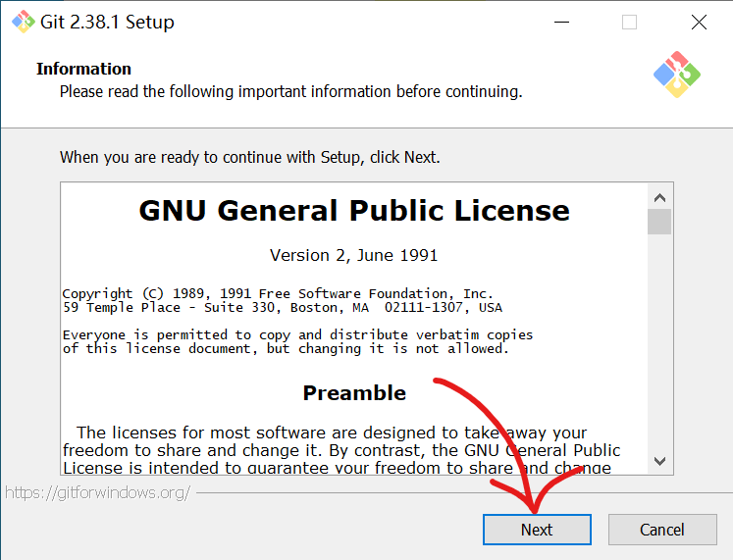Minimize the Git Setup window

pyautogui.click(x=561, y=22)
